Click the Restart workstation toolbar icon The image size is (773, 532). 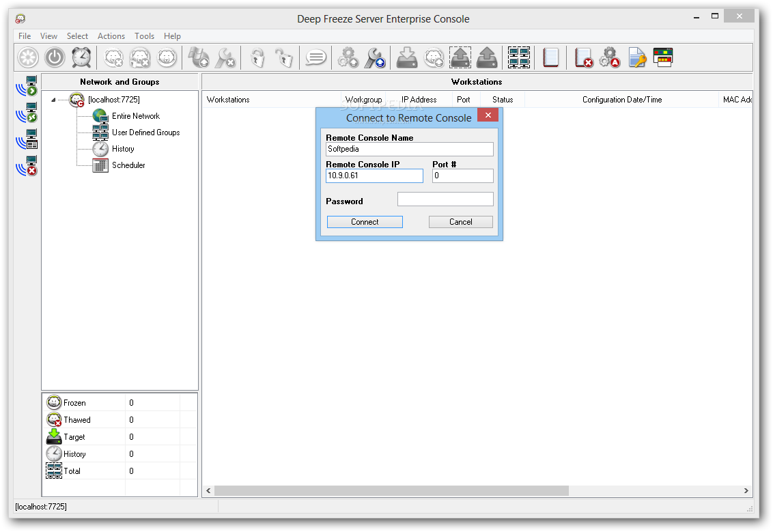click(x=28, y=57)
